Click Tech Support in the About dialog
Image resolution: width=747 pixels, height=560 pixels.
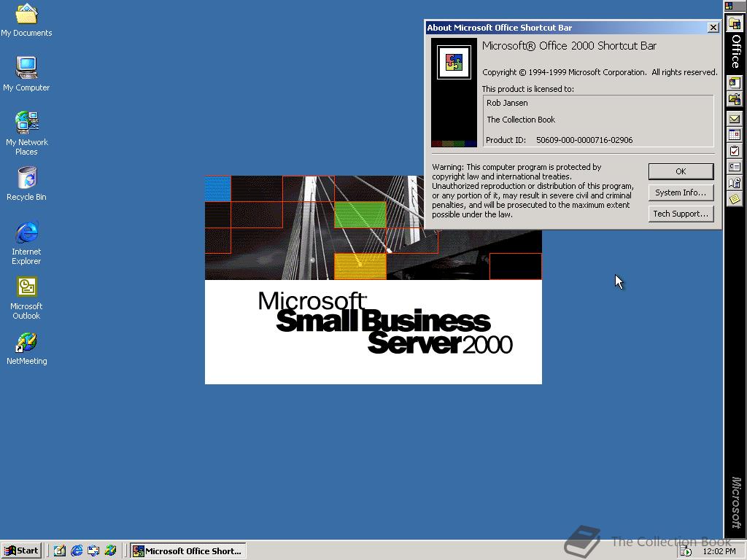point(680,214)
